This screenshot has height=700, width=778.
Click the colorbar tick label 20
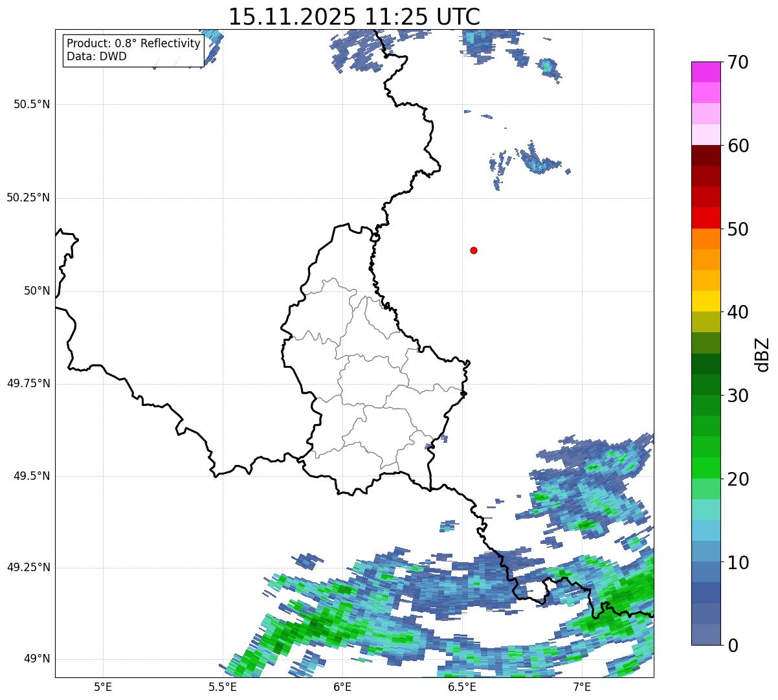click(738, 479)
